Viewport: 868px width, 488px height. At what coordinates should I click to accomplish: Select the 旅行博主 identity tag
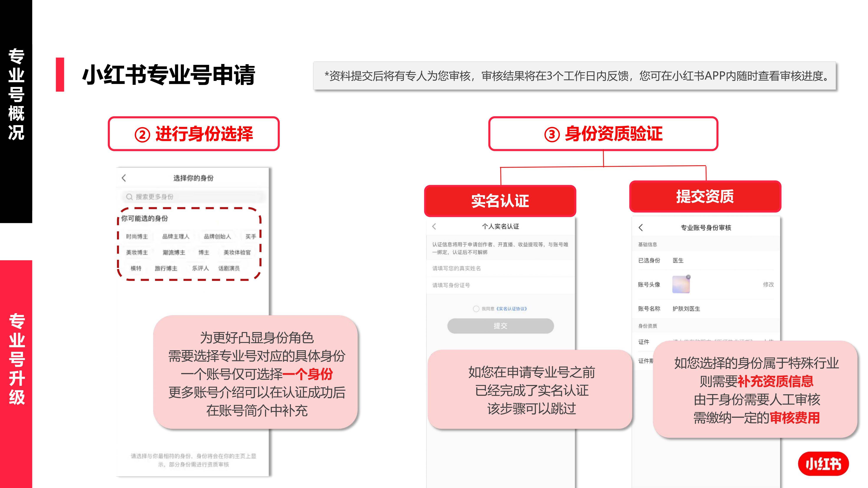coord(166,268)
